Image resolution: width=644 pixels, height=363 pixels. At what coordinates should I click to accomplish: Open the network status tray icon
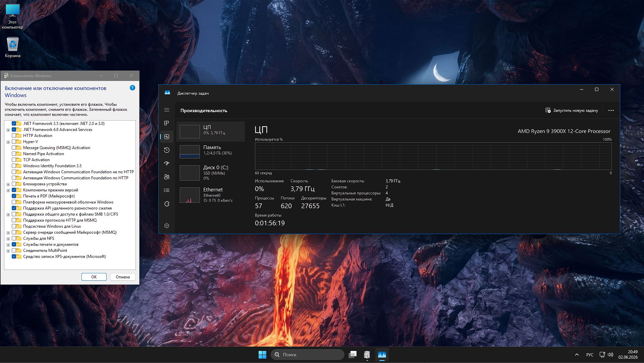pyautogui.click(x=602, y=355)
